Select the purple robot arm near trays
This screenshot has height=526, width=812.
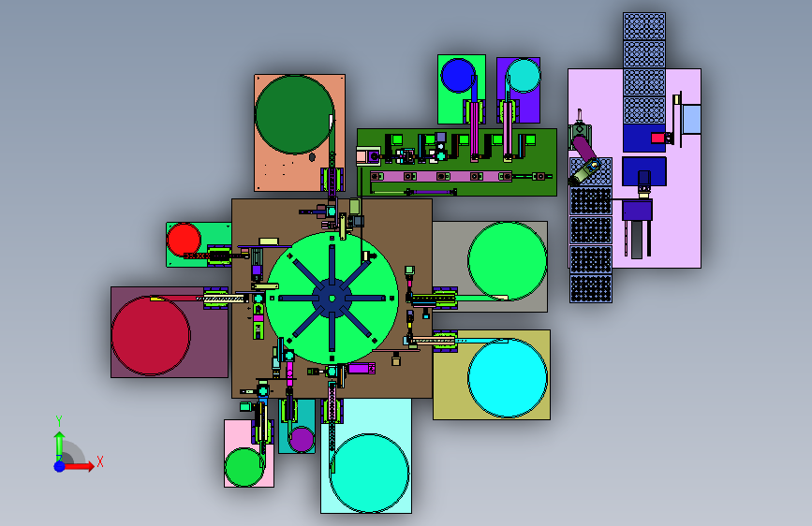pyautogui.click(x=584, y=149)
